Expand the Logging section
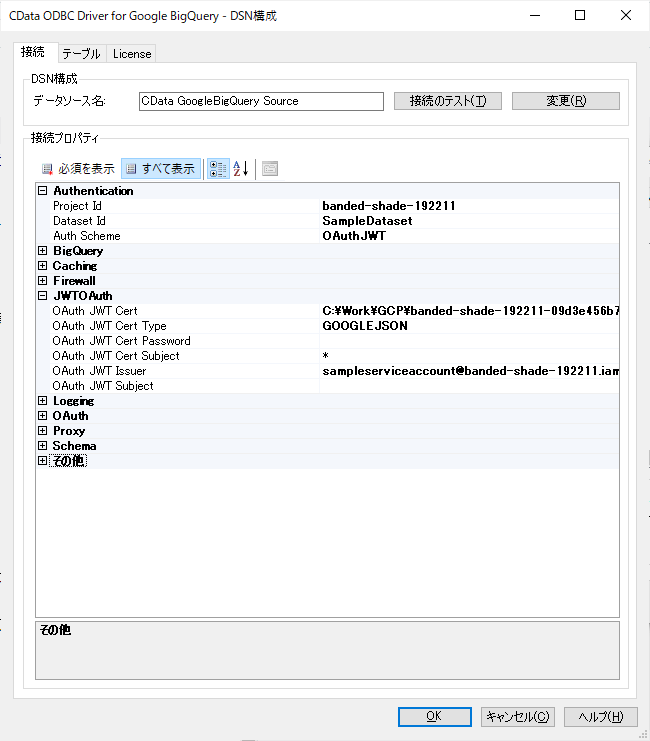 point(43,401)
